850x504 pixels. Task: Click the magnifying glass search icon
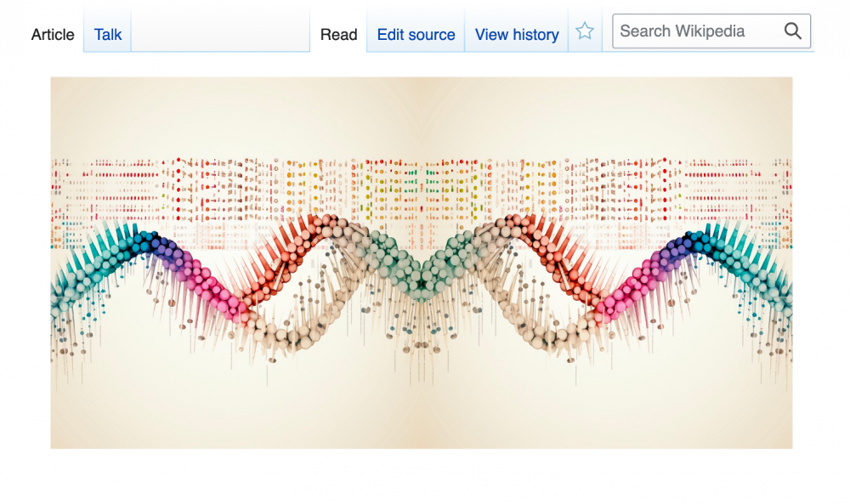[x=792, y=31]
